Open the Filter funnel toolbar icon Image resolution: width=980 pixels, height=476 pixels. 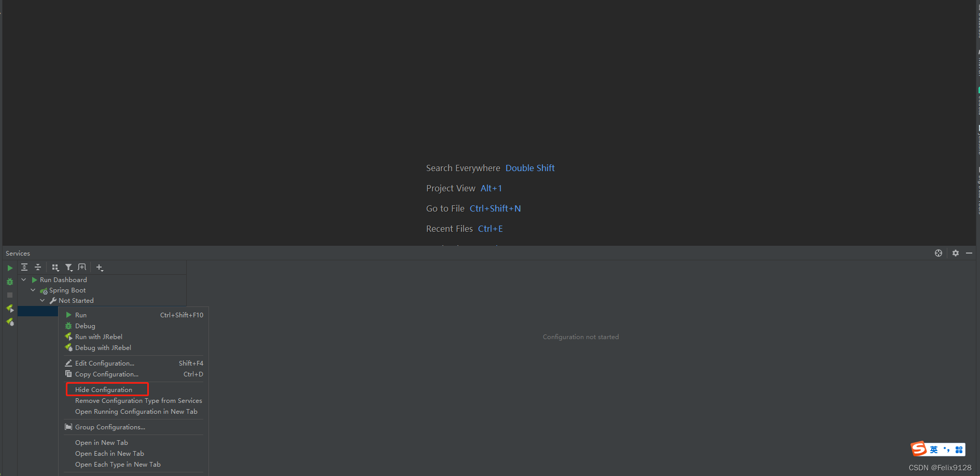coord(69,268)
